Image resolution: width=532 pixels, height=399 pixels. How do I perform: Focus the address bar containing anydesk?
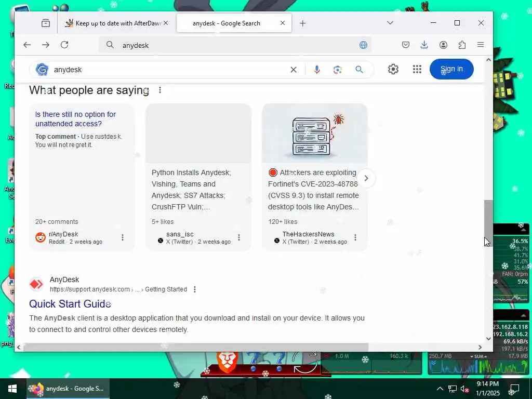[235, 45]
